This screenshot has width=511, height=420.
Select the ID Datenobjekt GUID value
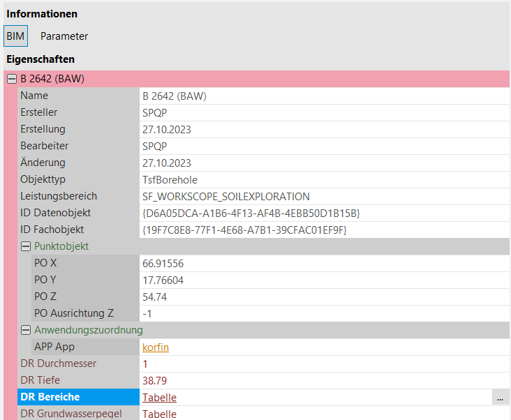click(251, 213)
